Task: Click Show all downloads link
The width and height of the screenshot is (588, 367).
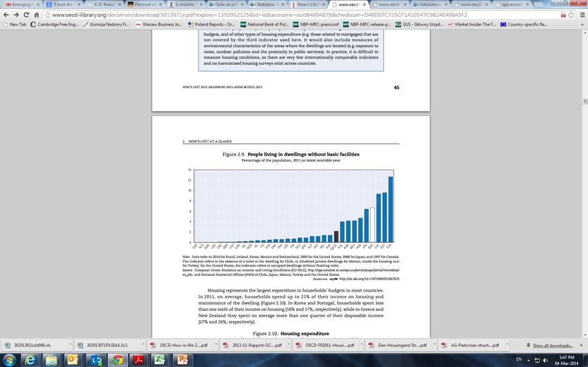Action: tap(552, 345)
